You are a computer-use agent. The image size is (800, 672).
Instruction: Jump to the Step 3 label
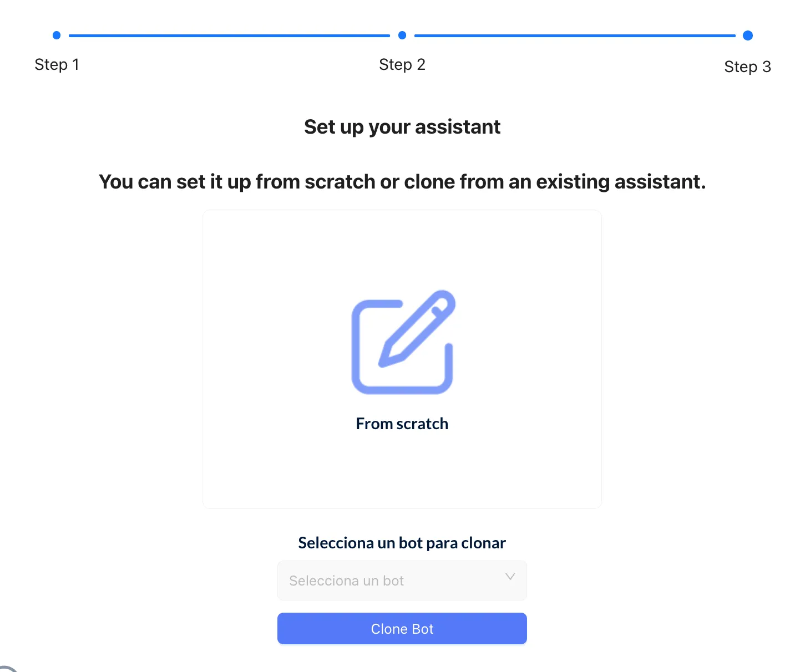click(x=748, y=67)
